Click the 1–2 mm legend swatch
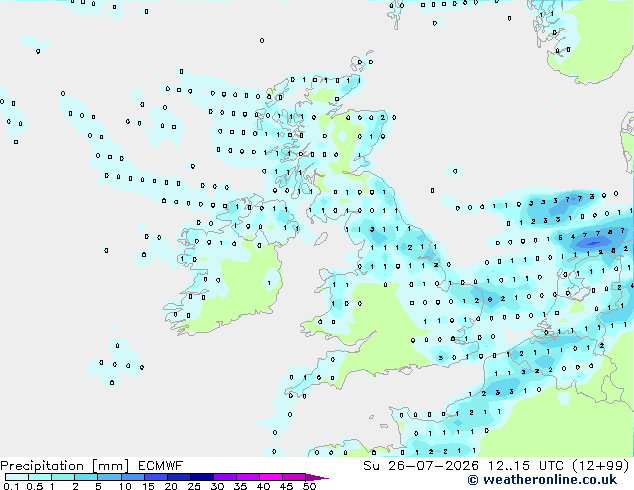 [63, 477]
